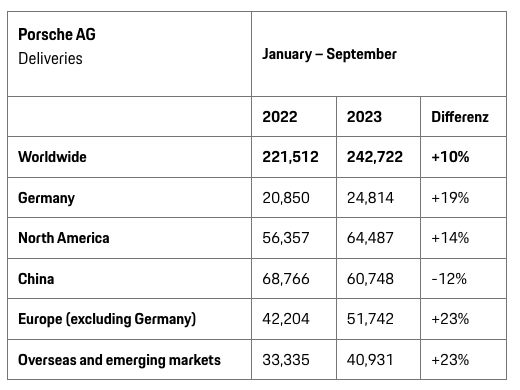Click Germany's +19% difference cell
Image resolution: width=520 pixels, height=390 pixels.
click(450, 198)
